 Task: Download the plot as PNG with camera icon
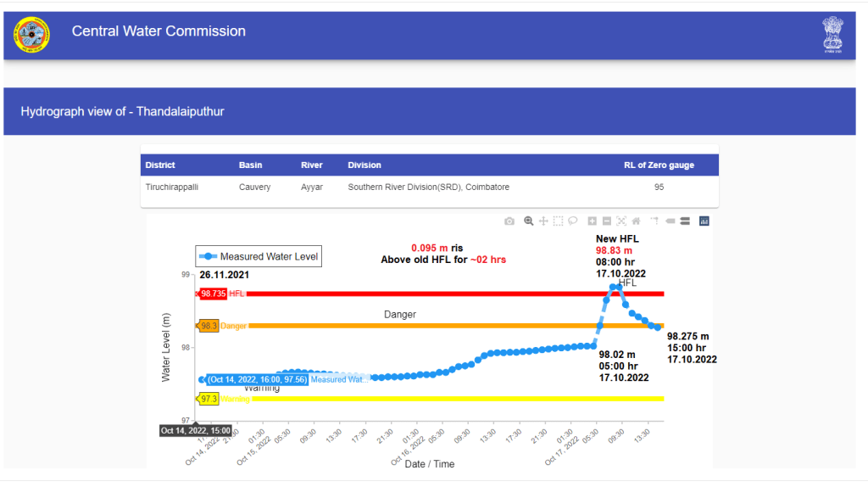click(509, 221)
